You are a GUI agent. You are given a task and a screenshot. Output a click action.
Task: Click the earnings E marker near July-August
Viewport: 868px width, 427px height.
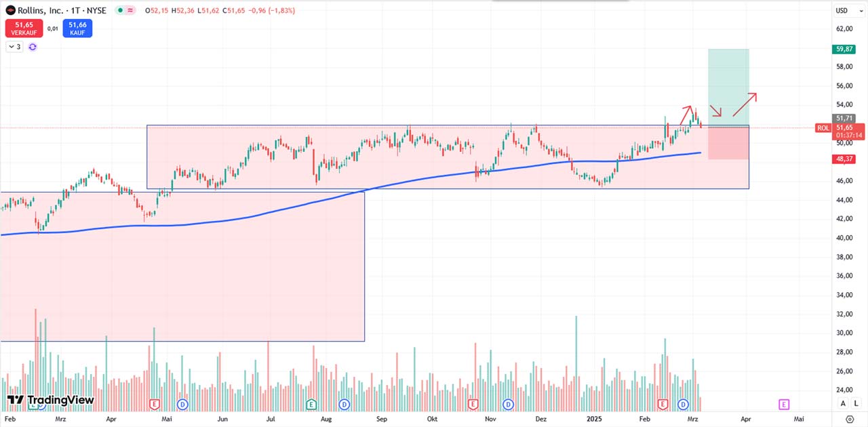click(x=311, y=405)
